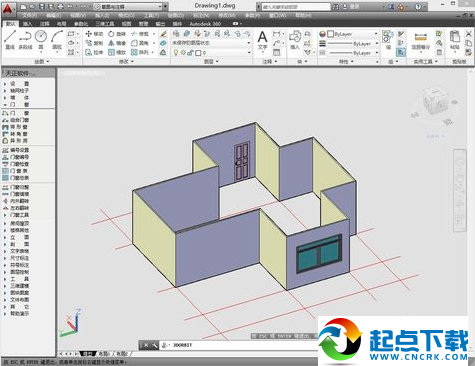Select the large Text (A) annotation tool

pyautogui.click(x=263, y=40)
